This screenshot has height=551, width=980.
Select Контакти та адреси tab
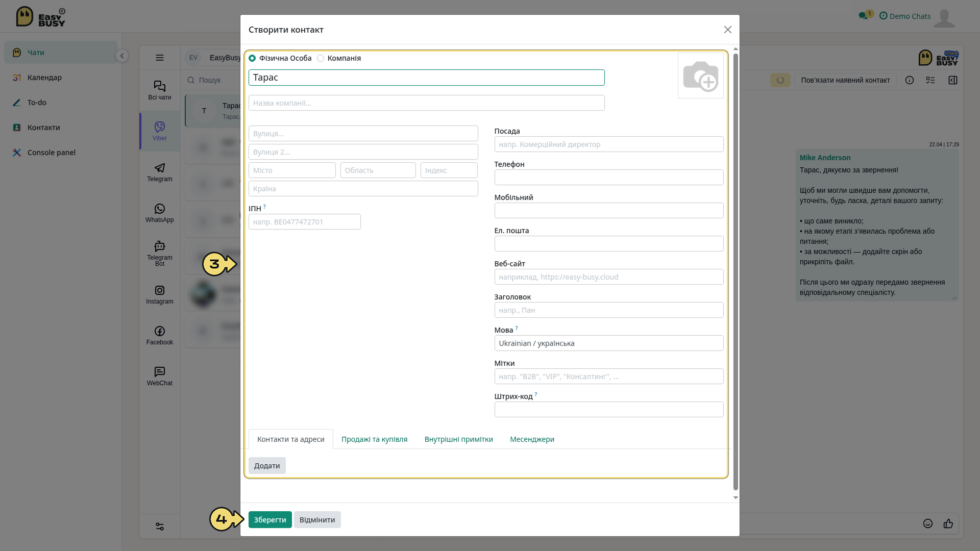tap(291, 439)
